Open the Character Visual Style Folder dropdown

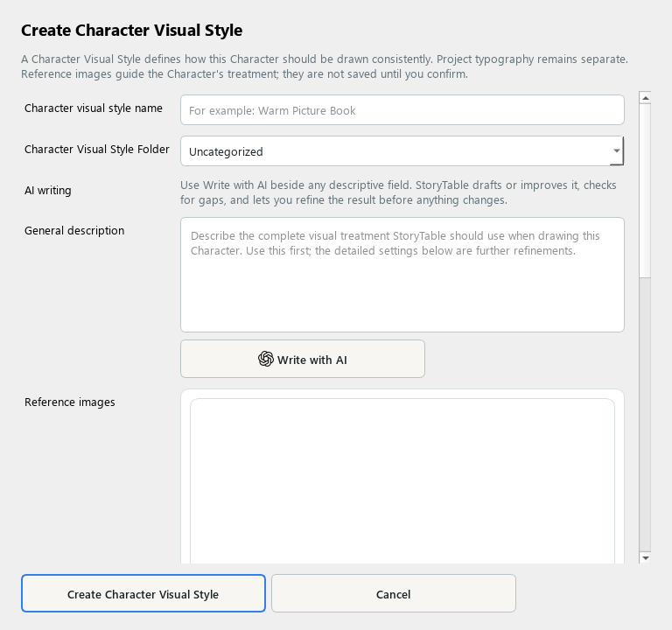tap(402, 150)
